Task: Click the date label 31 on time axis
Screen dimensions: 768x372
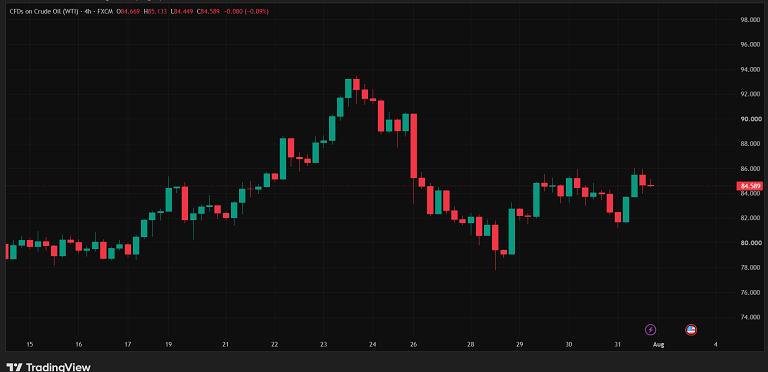Action: (618, 345)
